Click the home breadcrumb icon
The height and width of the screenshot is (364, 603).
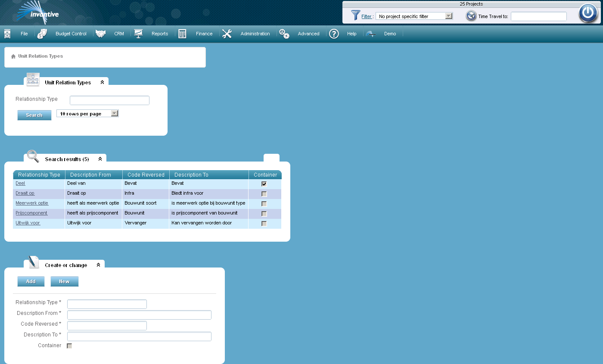(13, 56)
